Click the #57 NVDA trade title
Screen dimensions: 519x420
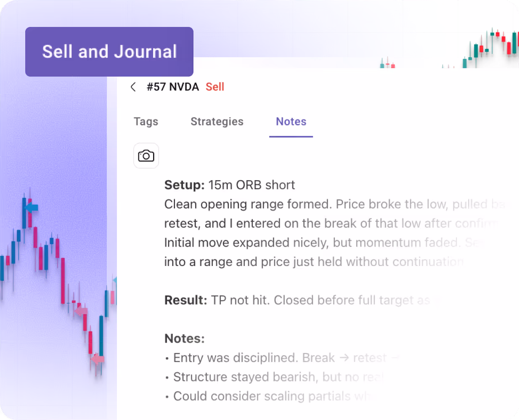click(173, 87)
